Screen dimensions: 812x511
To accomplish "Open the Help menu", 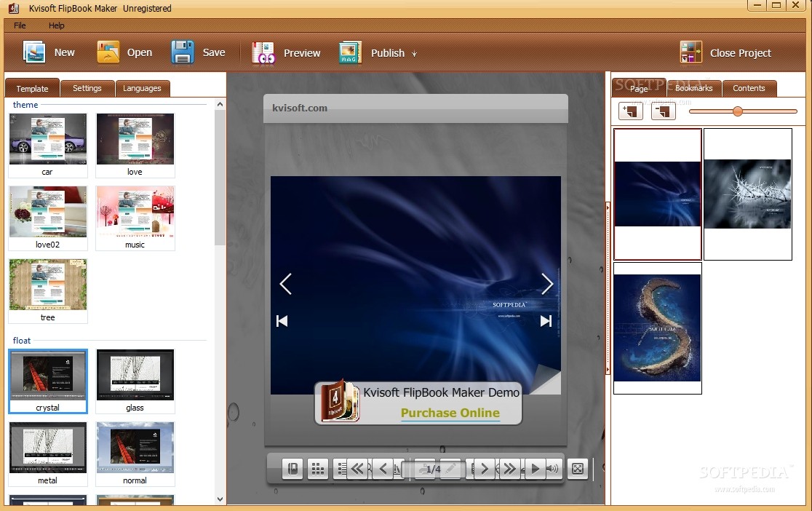I will (x=57, y=25).
